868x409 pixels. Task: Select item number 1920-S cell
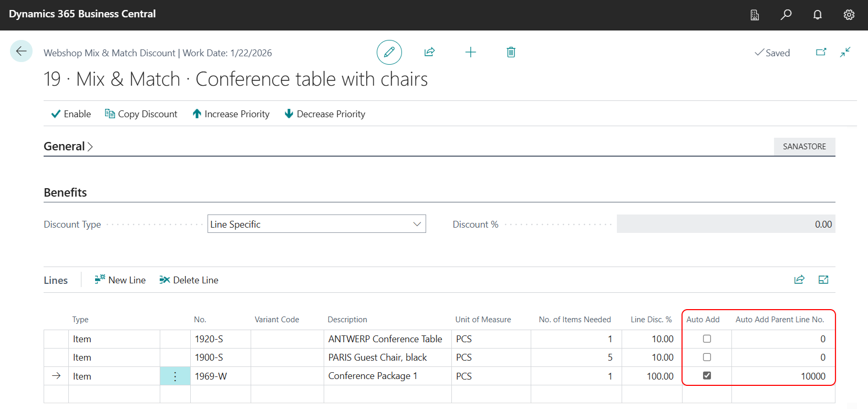click(221, 339)
